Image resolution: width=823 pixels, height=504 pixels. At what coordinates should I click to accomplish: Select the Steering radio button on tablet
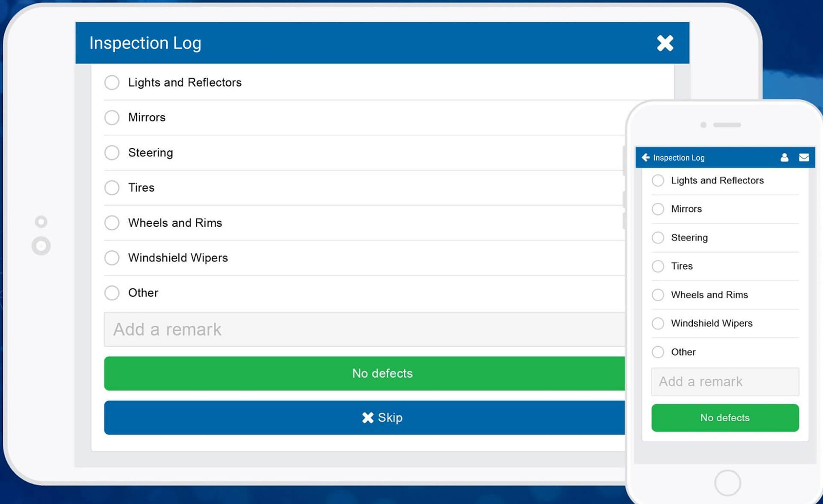tap(112, 153)
